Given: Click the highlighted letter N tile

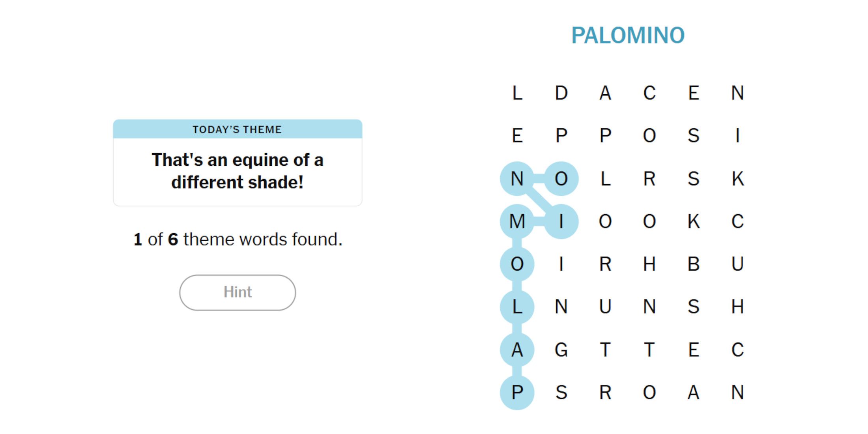Looking at the screenshot, I should [x=517, y=179].
